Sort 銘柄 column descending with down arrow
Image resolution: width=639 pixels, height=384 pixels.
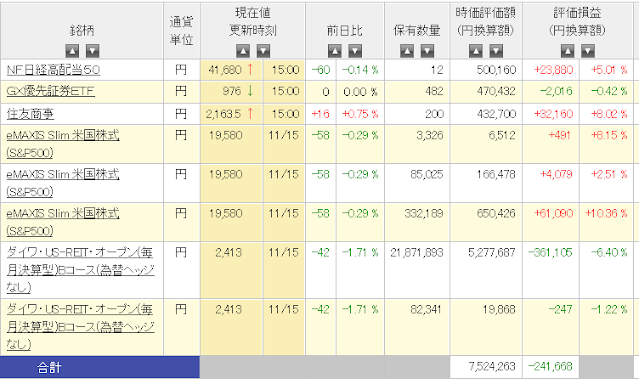[x=93, y=51]
